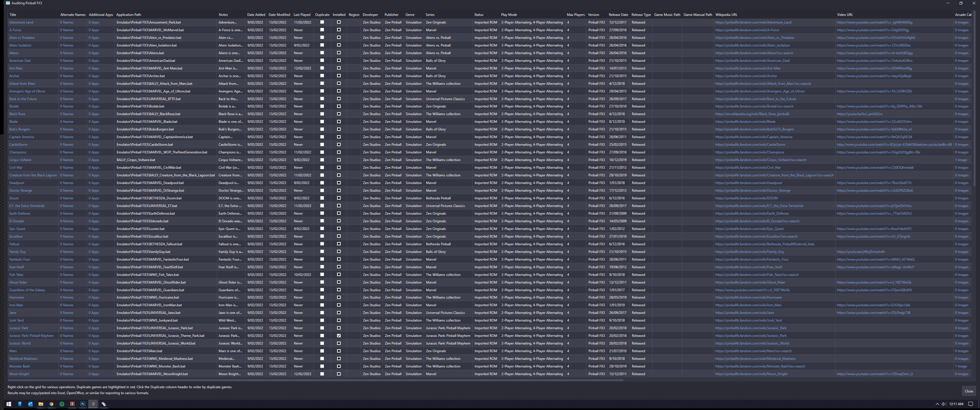Open WinRAR from the taskbar
This screenshot has height=410, width=980.
point(72,404)
